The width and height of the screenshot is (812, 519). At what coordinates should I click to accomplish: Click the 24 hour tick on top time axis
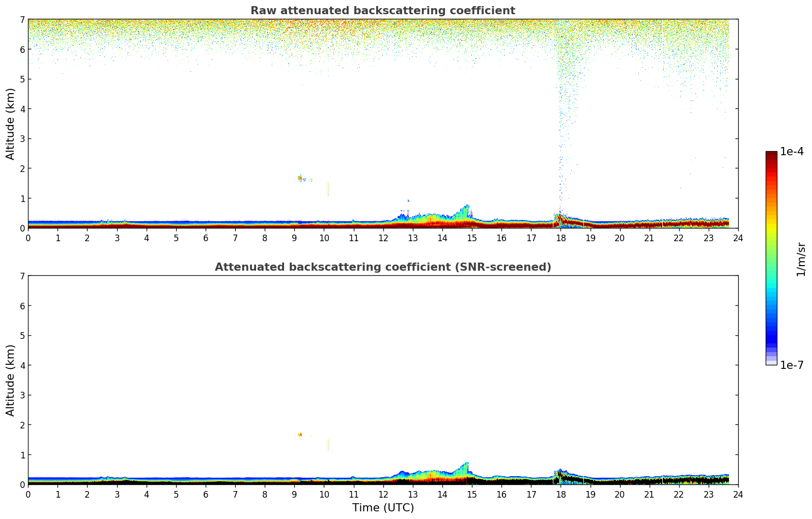coord(738,238)
